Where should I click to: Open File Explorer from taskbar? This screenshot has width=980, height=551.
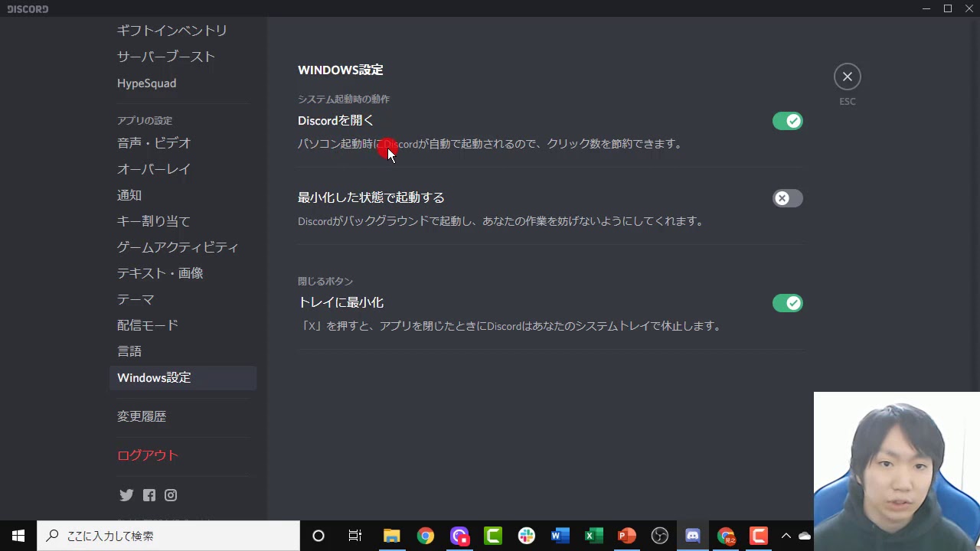[x=392, y=536]
